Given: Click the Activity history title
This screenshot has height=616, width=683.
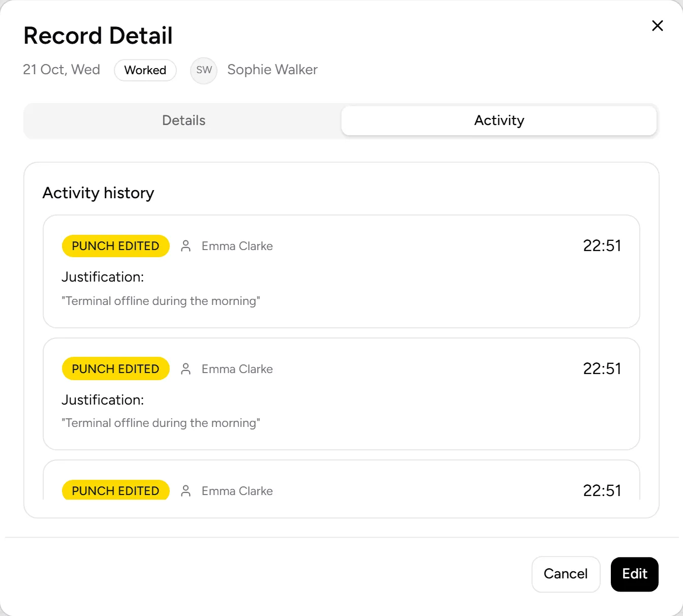Looking at the screenshot, I should pos(98,193).
